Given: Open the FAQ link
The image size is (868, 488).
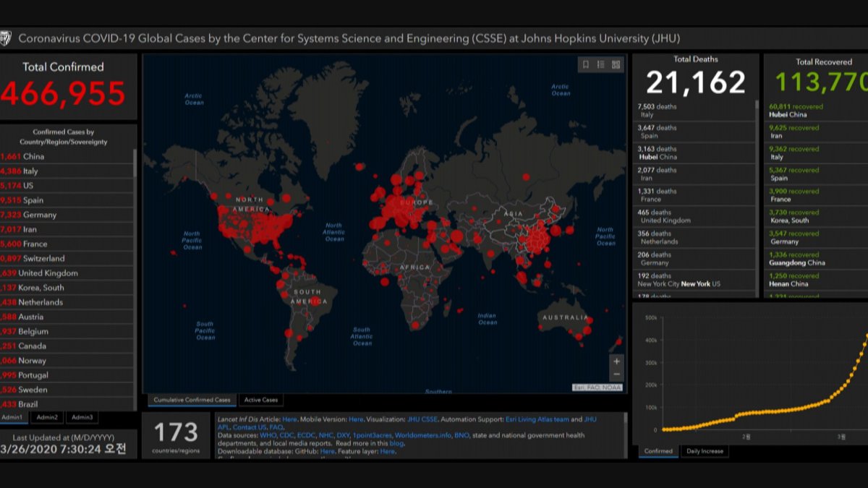Looking at the screenshot, I should 276,427.
